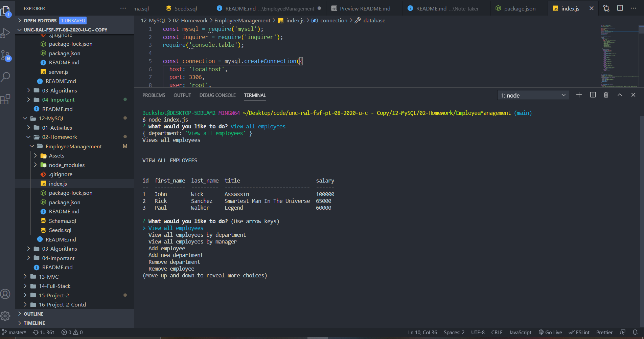
Task: Open the Search view icon
Action: pyautogui.click(x=6, y=77)
